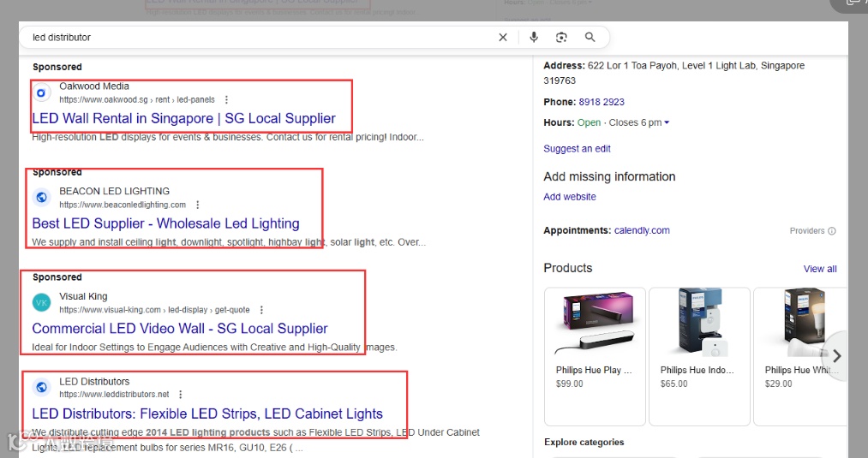
Task: Click the 'Products' section heading
Action: pos(568,268)
